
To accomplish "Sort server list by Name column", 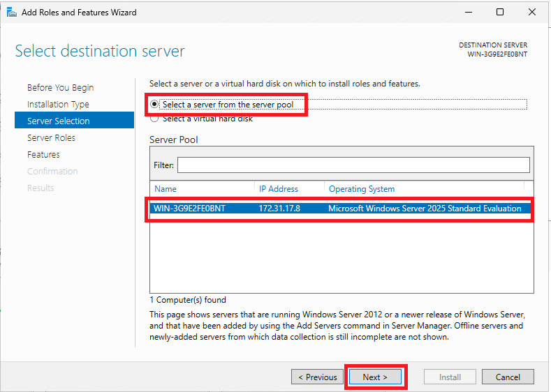I will pos(166,189).
